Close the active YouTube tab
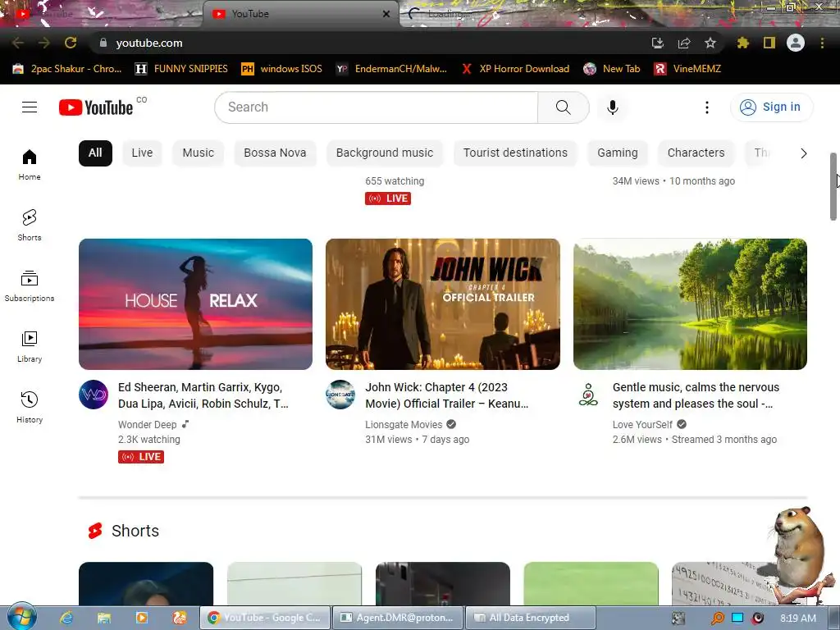 386,14
